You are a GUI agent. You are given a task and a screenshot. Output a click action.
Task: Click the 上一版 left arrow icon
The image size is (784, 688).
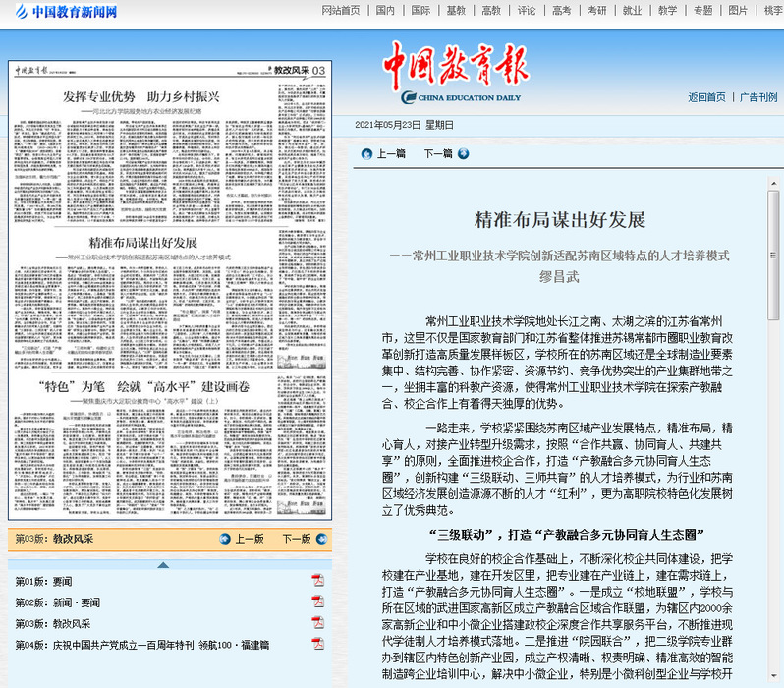click(x=224, y=539)
